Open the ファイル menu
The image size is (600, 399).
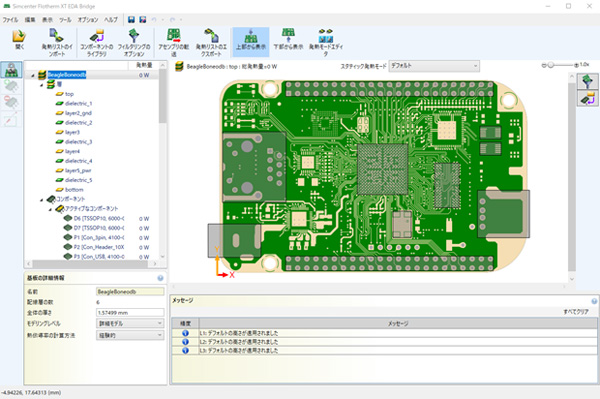click(10, 20)
